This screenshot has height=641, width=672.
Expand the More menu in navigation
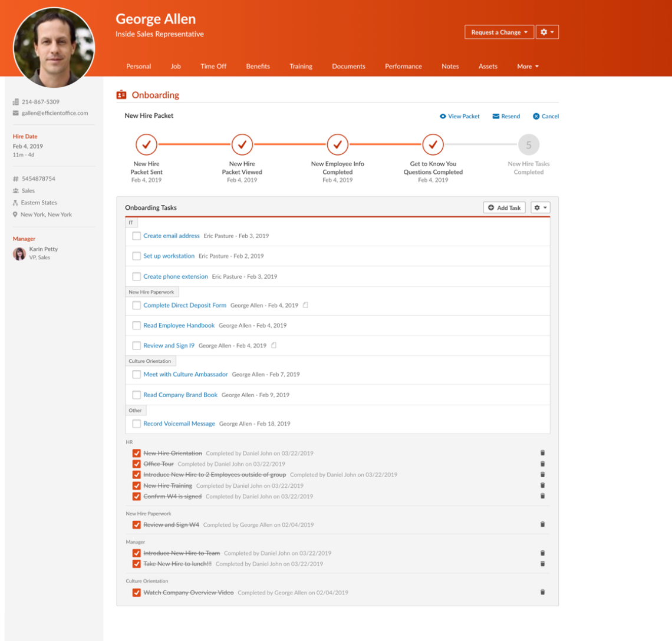[x=528, y=67]
